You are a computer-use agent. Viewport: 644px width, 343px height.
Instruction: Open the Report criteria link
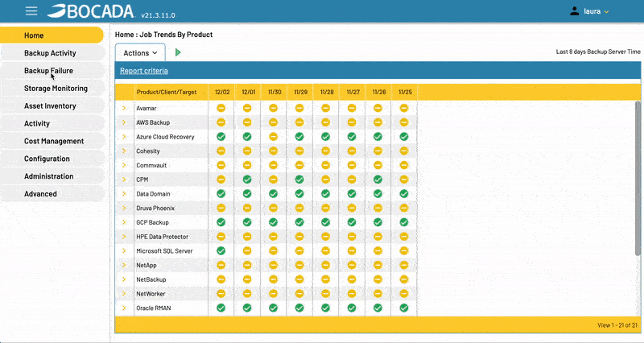(144, 71)
